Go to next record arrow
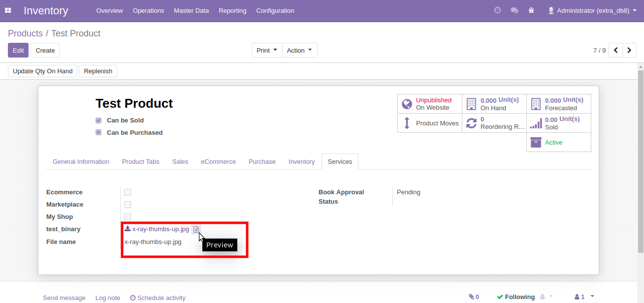The height and width of the screenshot is (303, 644). pos(629,50)
